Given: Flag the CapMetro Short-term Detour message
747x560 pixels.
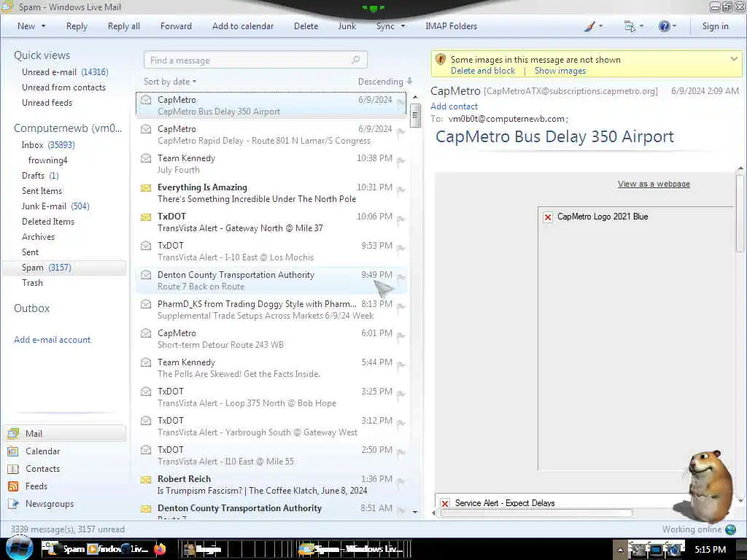Looking at the screenshot, I should [400, 336].
